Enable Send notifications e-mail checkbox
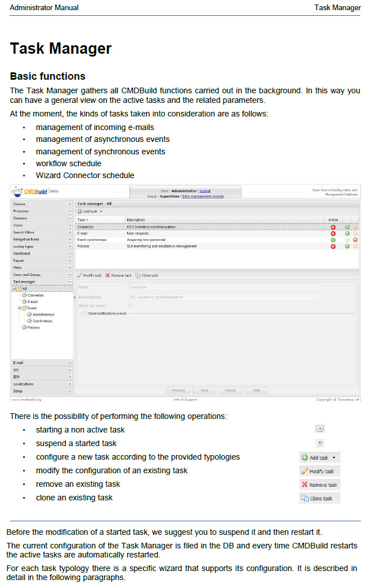The width and height of the screenshot is (370, 588). tap(85, 313)
